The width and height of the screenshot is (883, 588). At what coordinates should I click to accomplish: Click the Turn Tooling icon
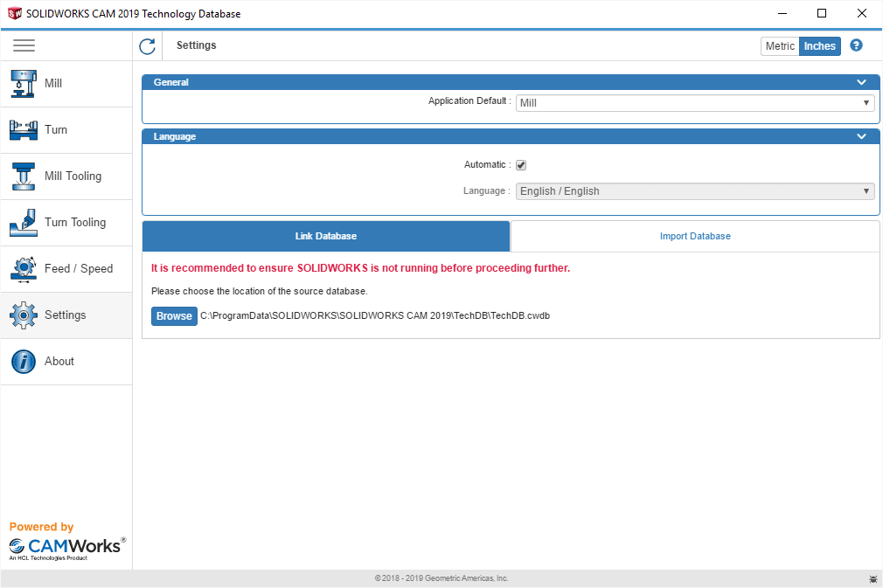(23, 222)
